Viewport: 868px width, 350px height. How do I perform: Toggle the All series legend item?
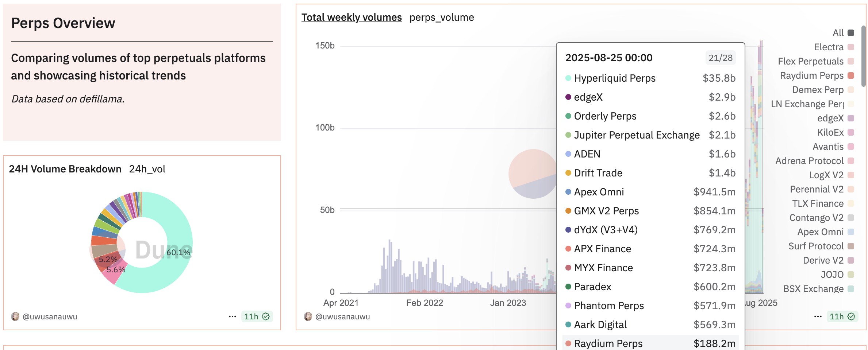pyautogui.click(x=843, y=33)
